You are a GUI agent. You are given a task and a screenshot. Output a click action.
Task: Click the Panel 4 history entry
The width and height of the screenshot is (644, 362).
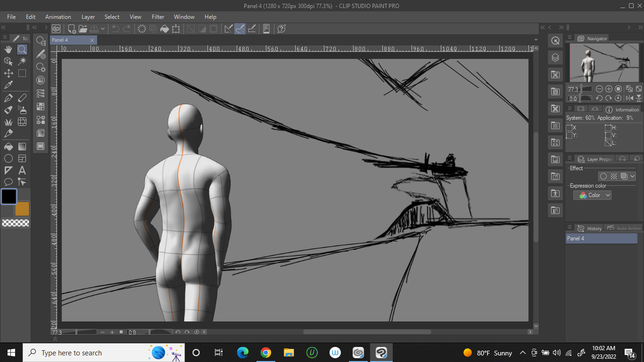point(601,239)
